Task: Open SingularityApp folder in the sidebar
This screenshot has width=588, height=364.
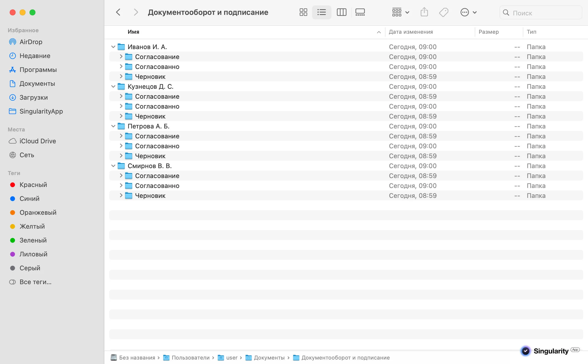Action: (36, 111)
